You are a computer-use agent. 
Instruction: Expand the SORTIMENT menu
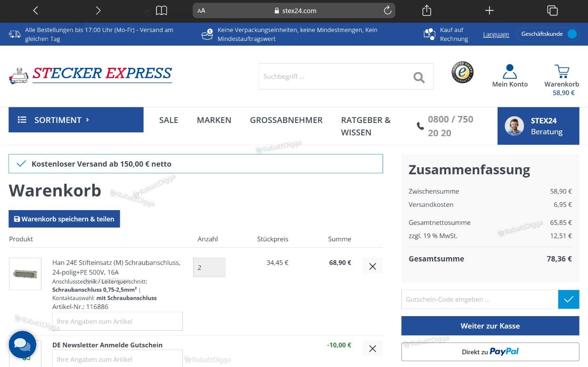coord(76,120)
